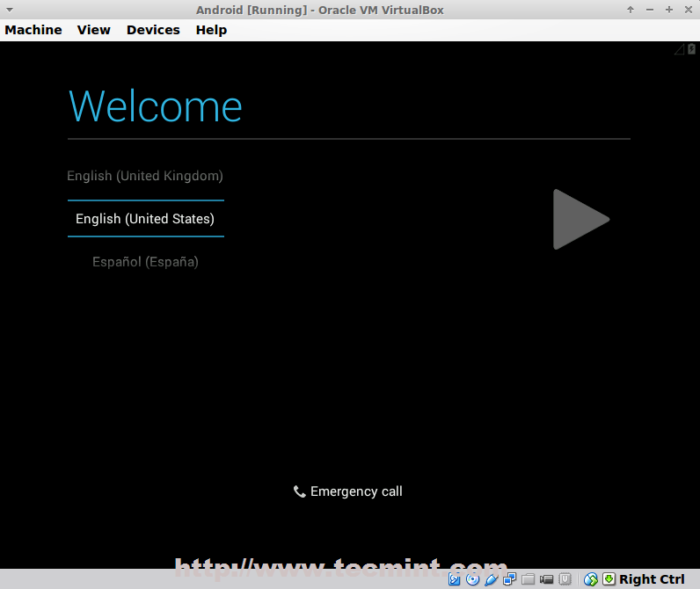Open the Help menu

(211, 30)
